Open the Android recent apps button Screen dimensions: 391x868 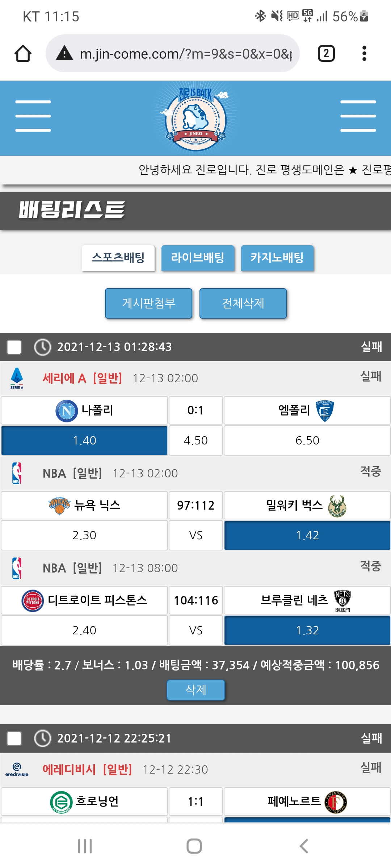tap(85, 846)
